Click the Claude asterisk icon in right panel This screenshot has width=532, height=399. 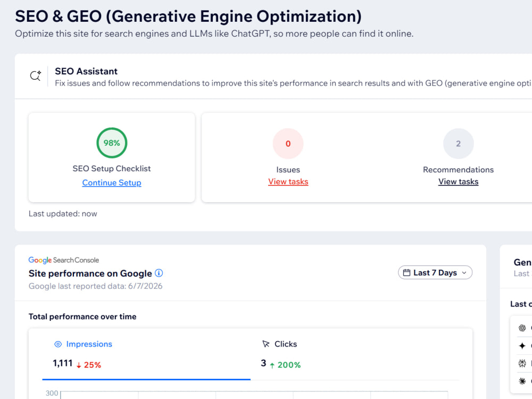pos(522,381)
